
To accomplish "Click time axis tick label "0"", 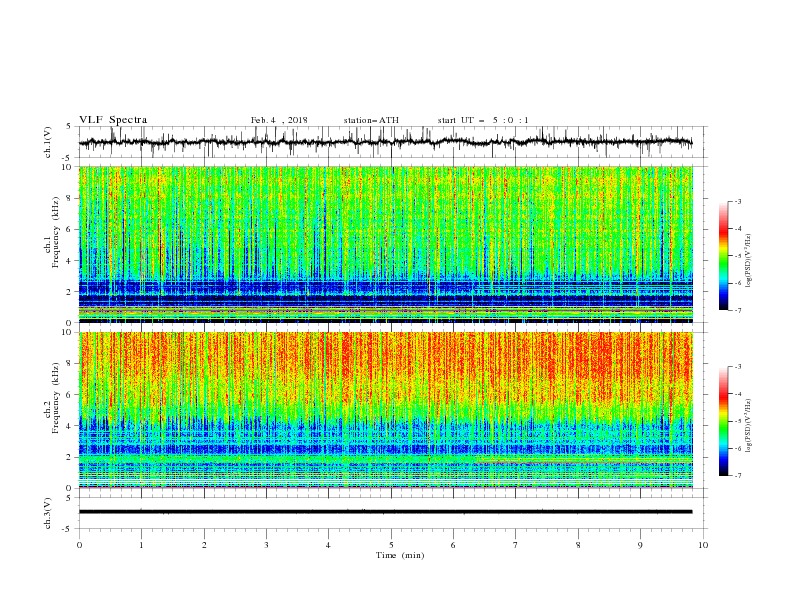I will [79, 545].
